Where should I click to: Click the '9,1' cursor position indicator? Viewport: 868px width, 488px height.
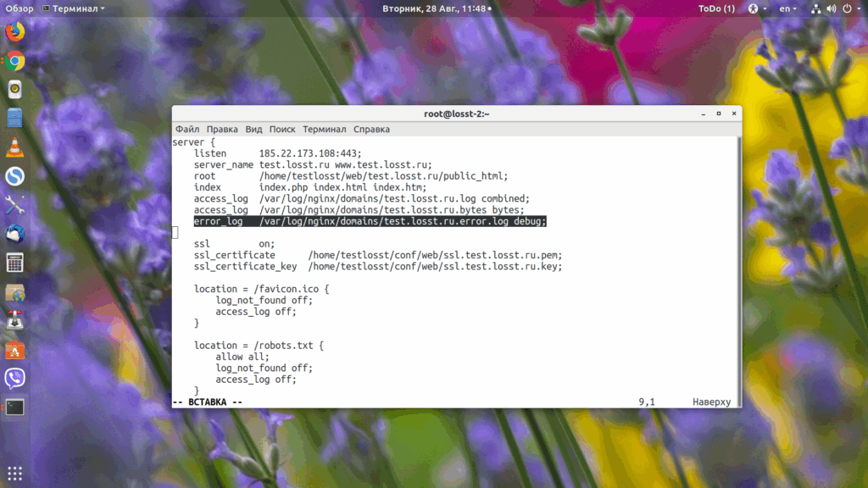click(x=647, y=402)
